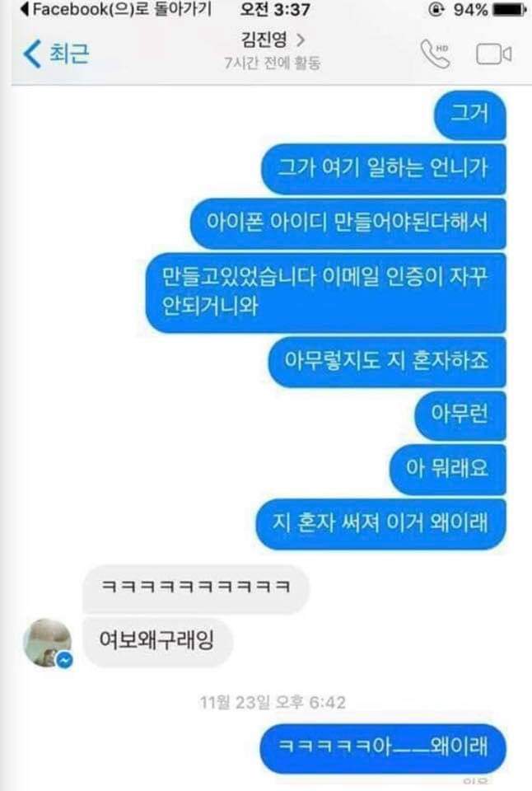The width and height of the screenshot is (532, 791).
Task: Open the sender's profile picture
Action: click(48, 643)
